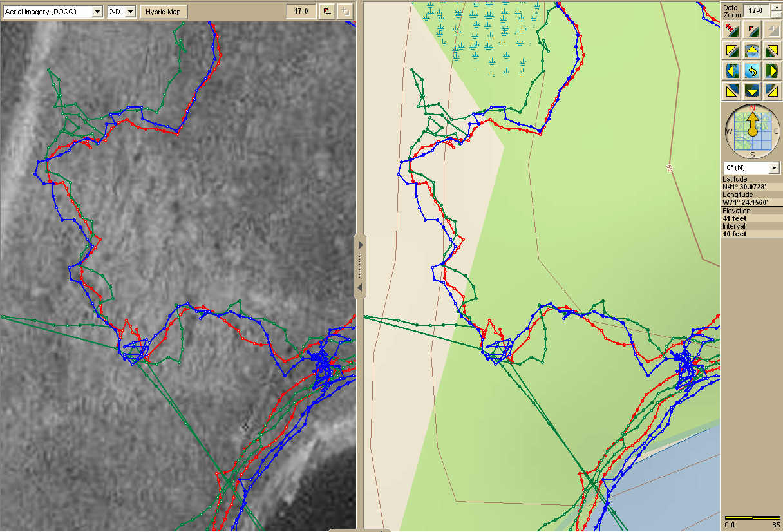Viewport: 783px width, 532px height.
Task: Click the splitter's right-pointing arrow
Action: 361,245
